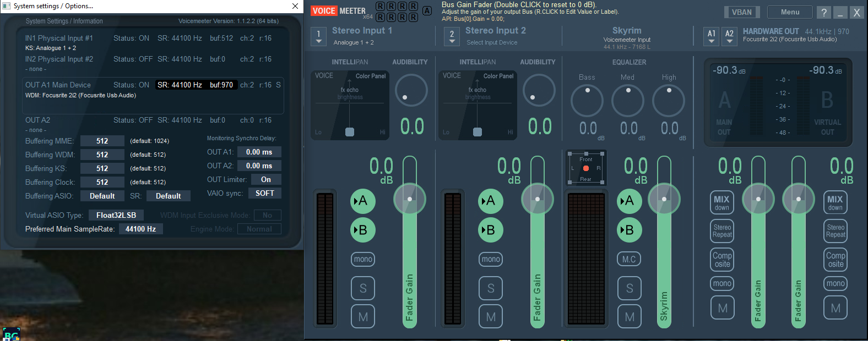This screenshot has width=868, height=341.
Task: Change Buffering KS value 512
Action: 102,168
